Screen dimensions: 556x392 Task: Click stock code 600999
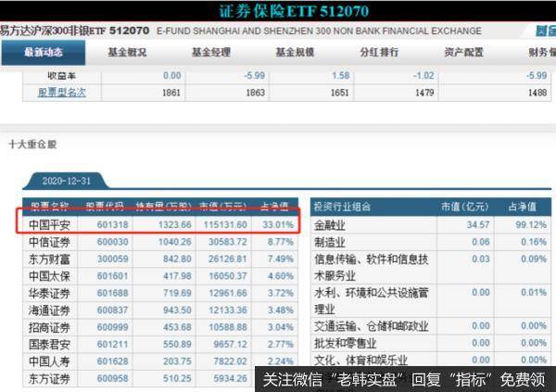coord(112,327)
